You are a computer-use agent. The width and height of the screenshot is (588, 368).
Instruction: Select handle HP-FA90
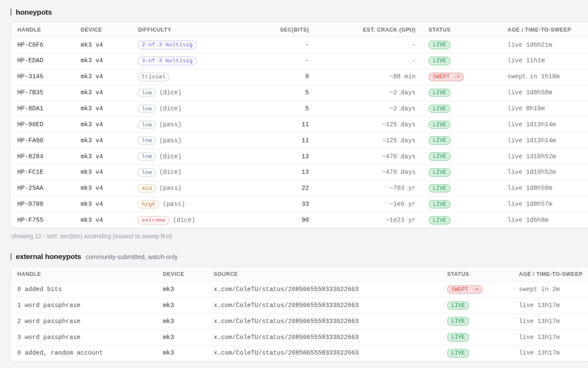(30, 140)
